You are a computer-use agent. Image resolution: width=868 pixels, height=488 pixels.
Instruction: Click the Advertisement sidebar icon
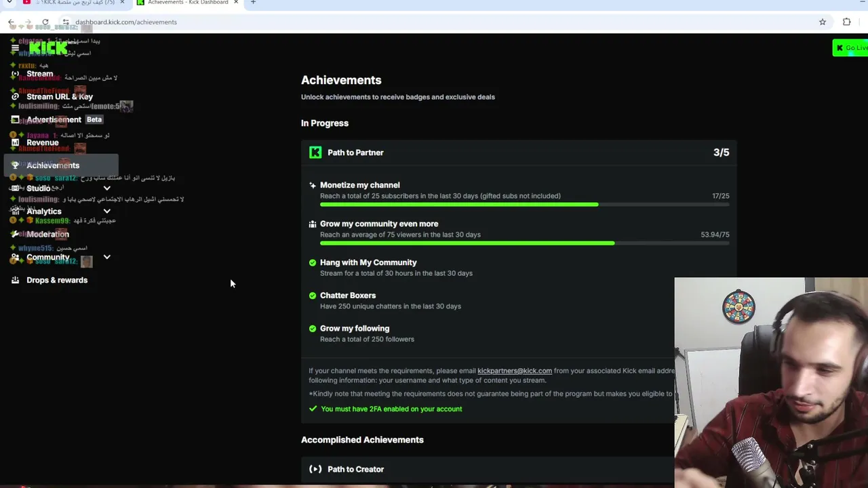[15, 120]
